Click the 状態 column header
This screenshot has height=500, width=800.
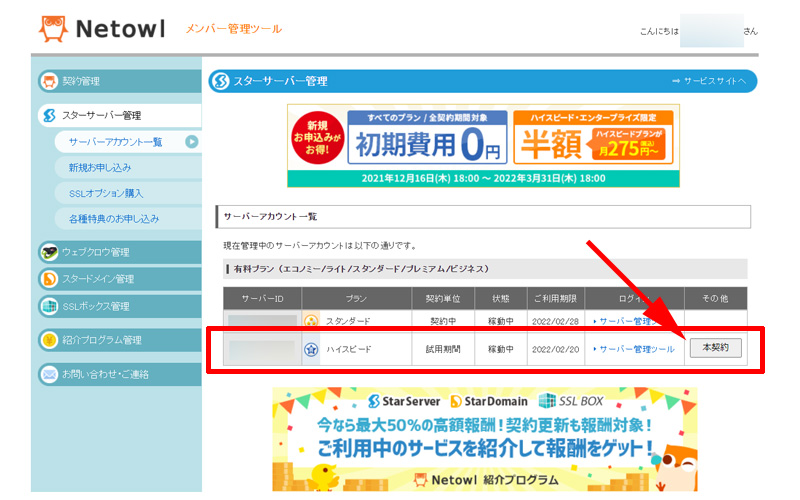[501, 298]
